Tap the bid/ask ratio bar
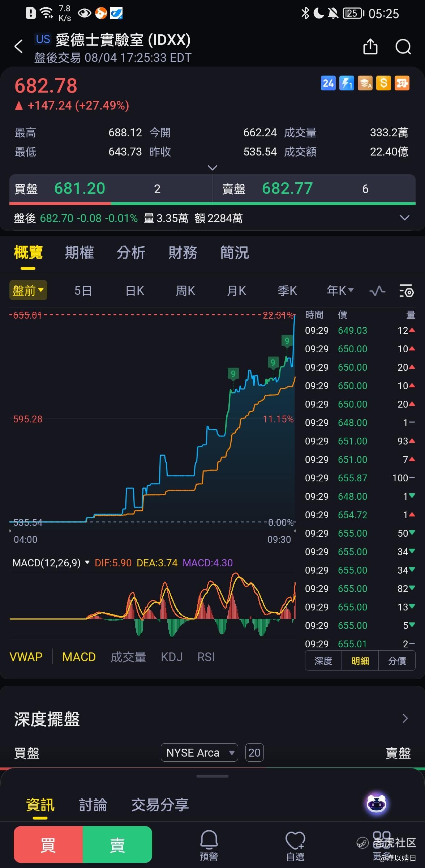The image size is (425, 868). 212,204
